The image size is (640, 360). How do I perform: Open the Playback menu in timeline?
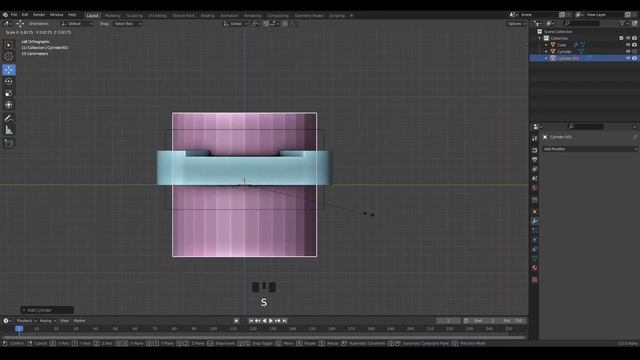(26, 321)
